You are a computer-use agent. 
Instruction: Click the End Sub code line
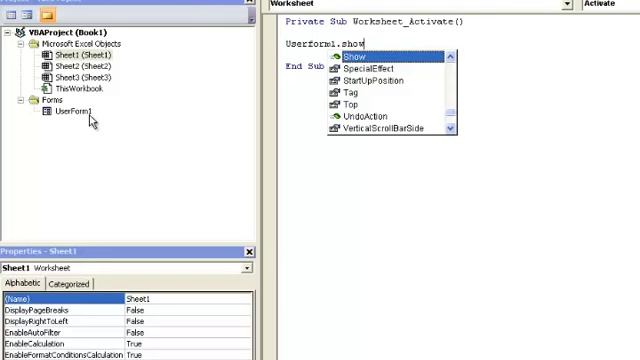[305, 66]
